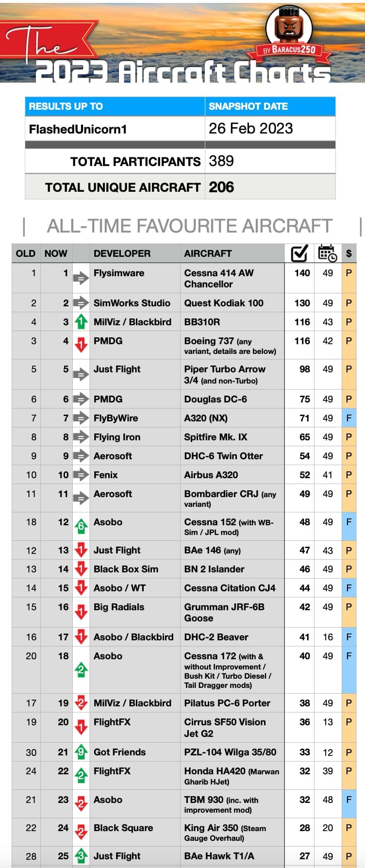Click the red 2 arrow beside Black Square
This screenshot has height=868, width=365.
coord(81,832)
